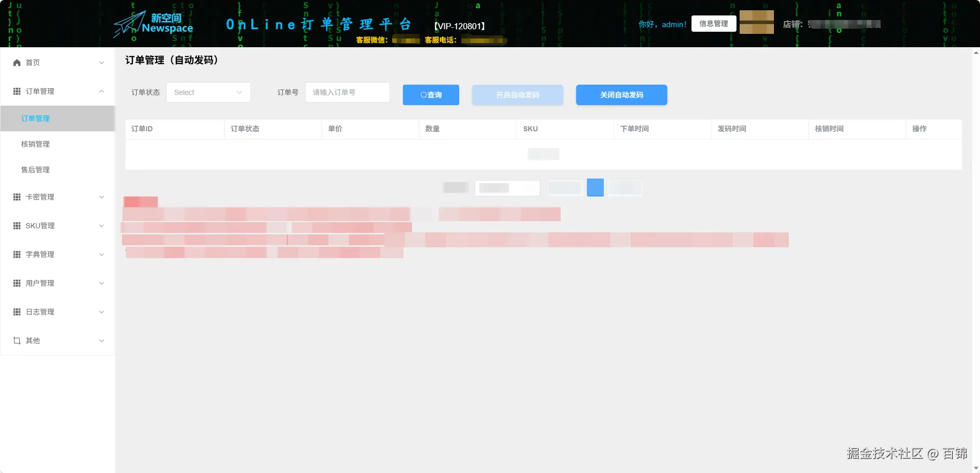
Task: Select the highlighted blue pagination page button
Action: tap(595, 187)
